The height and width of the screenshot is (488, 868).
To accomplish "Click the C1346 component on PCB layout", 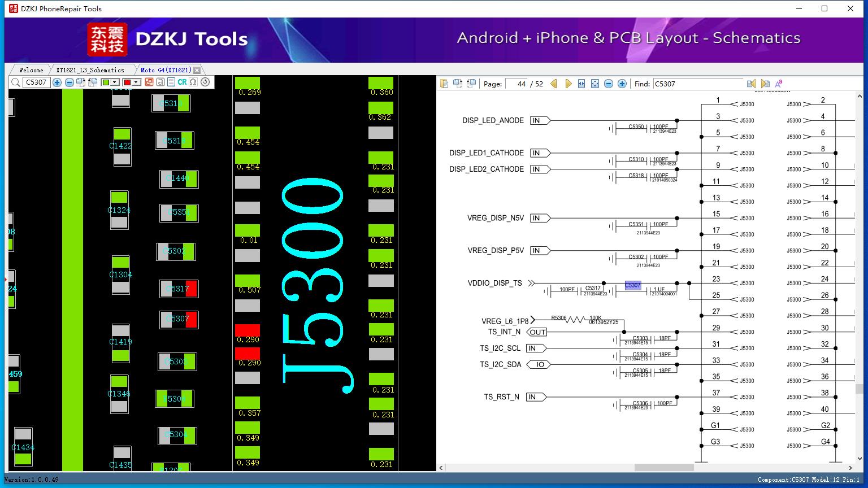I will [119, 394].
